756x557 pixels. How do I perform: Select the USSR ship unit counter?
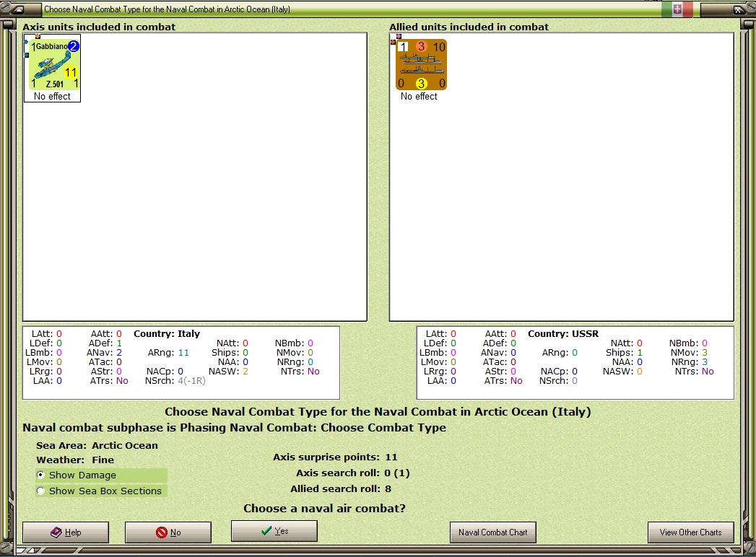[421, 65]
